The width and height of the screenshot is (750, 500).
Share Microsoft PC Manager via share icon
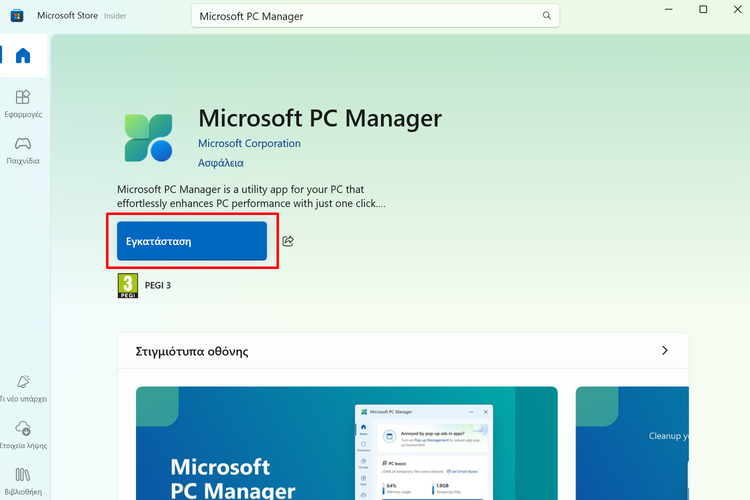pyautogui.click(x=288, y=241)
